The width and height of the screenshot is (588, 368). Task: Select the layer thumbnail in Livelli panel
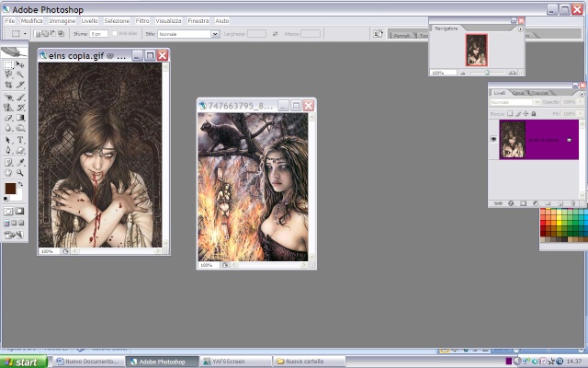[513, 139]
